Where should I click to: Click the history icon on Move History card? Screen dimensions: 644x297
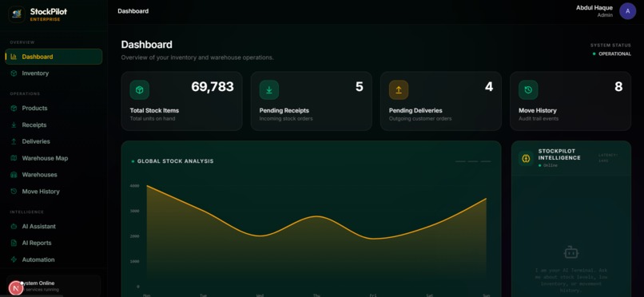click(x=528, y=90)
